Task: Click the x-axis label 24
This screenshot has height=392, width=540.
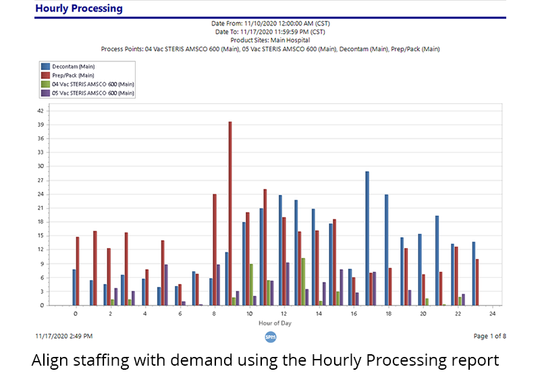Action: (x=493, y=314)
